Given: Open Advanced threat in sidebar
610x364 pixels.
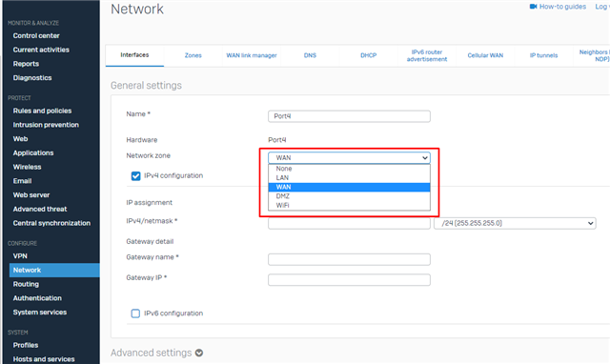Looking at the screenshot, I should (40, 210).
